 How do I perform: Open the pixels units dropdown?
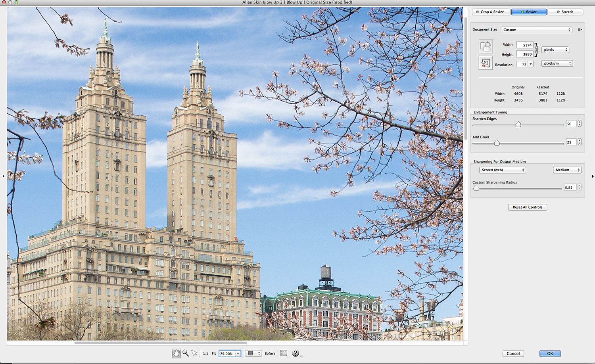(555, 50)
